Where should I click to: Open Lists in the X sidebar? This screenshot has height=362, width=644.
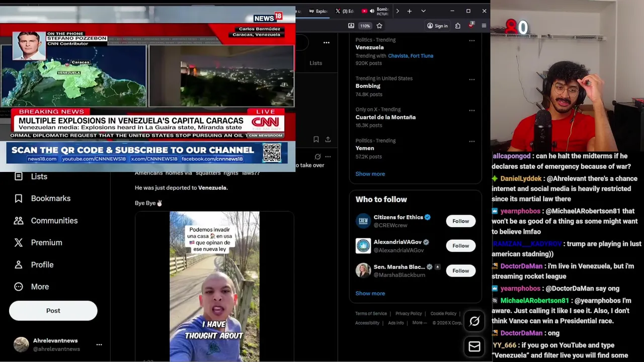pyautogui.click(x=30, y=176)
